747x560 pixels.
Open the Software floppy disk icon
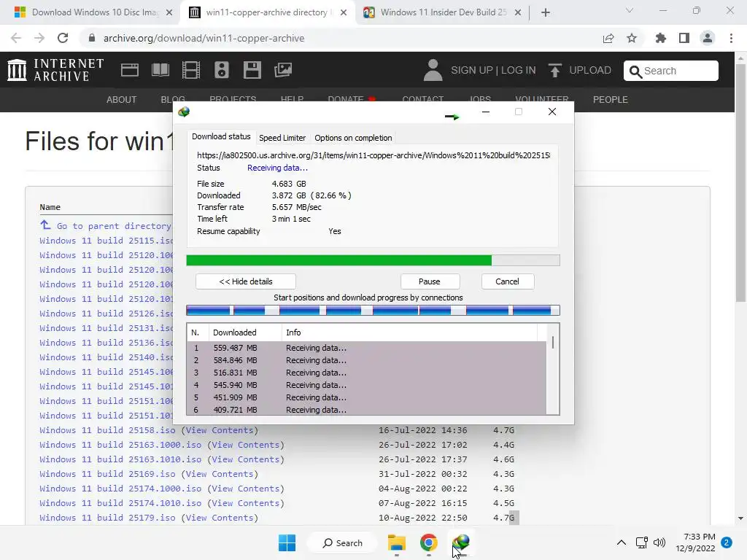tap(252, 70)
